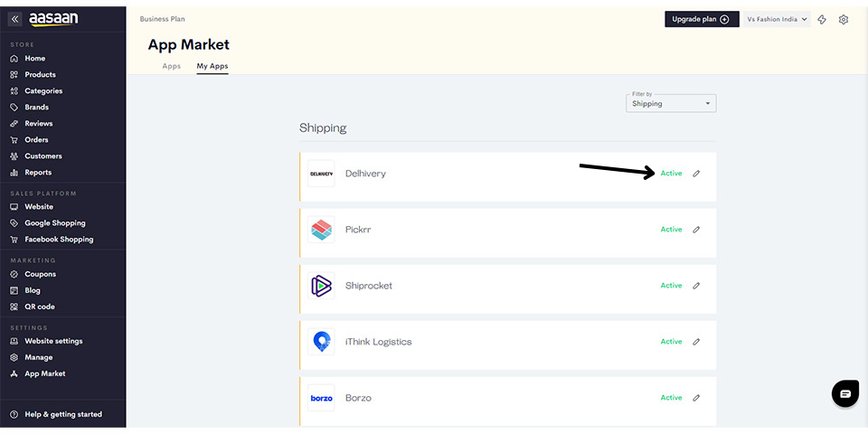Select the My Apps tab

coord(212,66)
